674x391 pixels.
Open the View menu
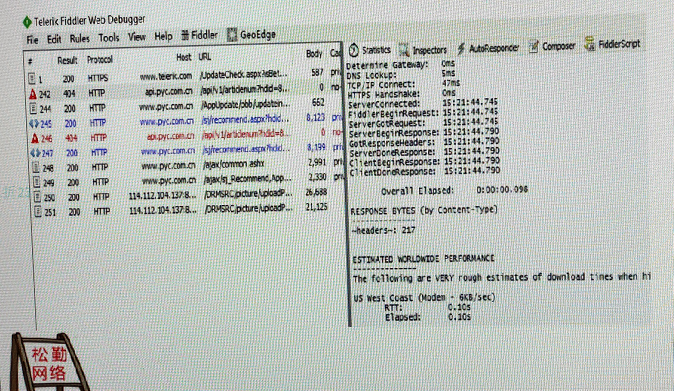coord(137,37)
